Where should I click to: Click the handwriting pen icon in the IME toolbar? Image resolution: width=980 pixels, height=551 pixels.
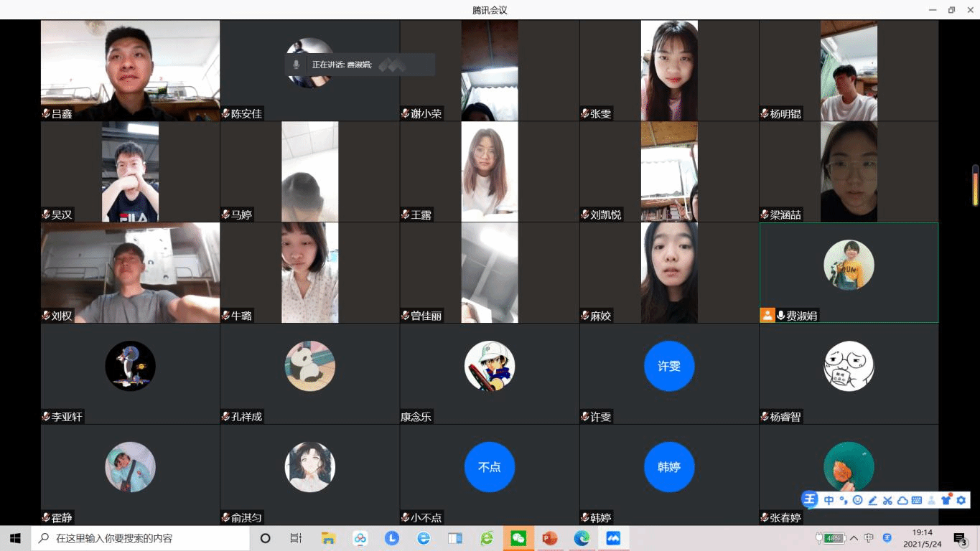click(x=873, y=500)
